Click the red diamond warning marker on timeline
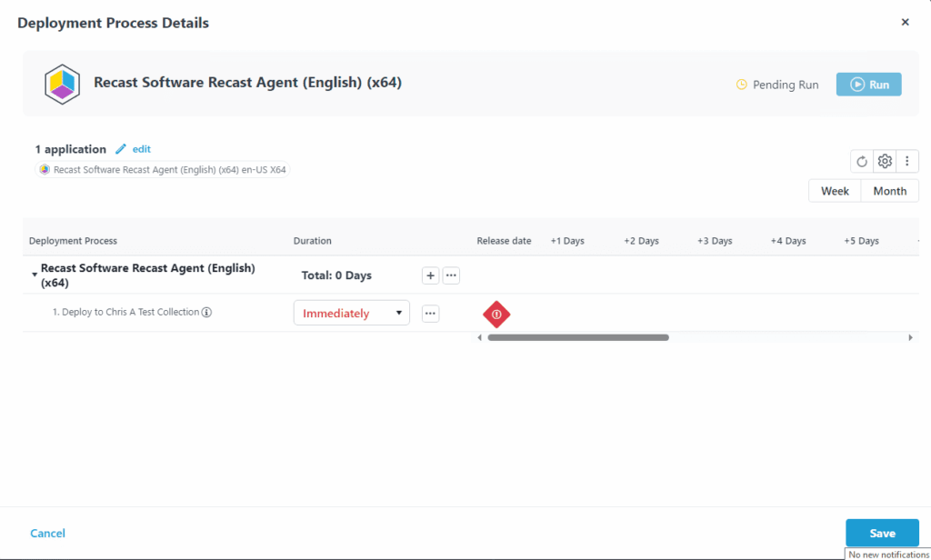The width and height of the screenshot is (931, 560). [496, 314]
